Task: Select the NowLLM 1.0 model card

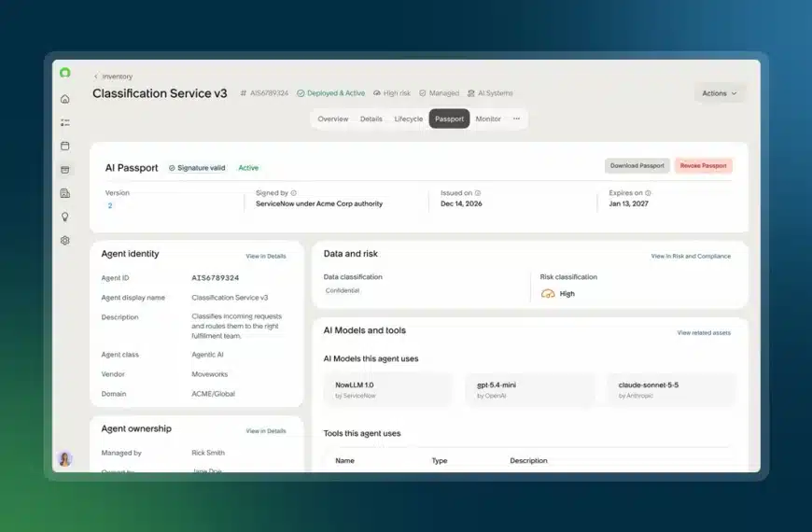Action: [x=388, y=389]
